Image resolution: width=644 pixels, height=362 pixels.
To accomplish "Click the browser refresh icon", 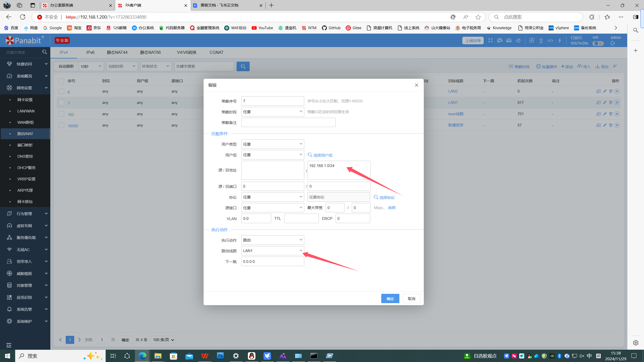I will click(23, 17).
